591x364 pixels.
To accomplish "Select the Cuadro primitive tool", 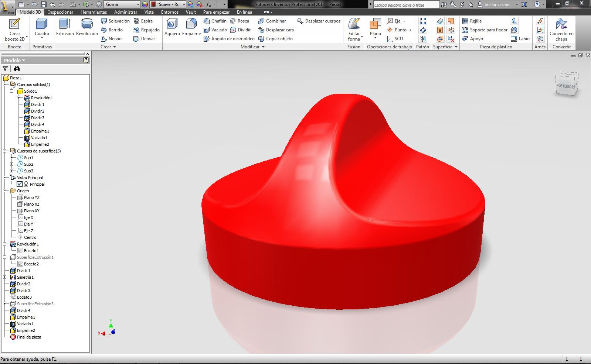I will 42,28.
